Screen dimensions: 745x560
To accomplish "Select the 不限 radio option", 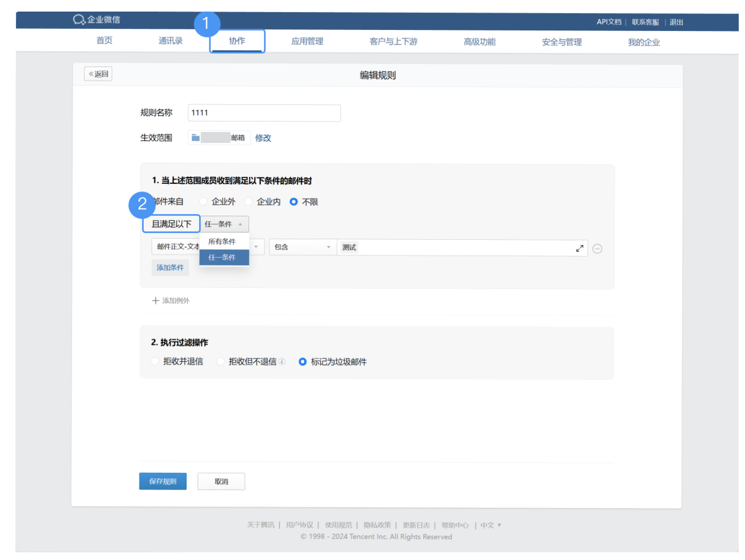I will click(294, 202).
